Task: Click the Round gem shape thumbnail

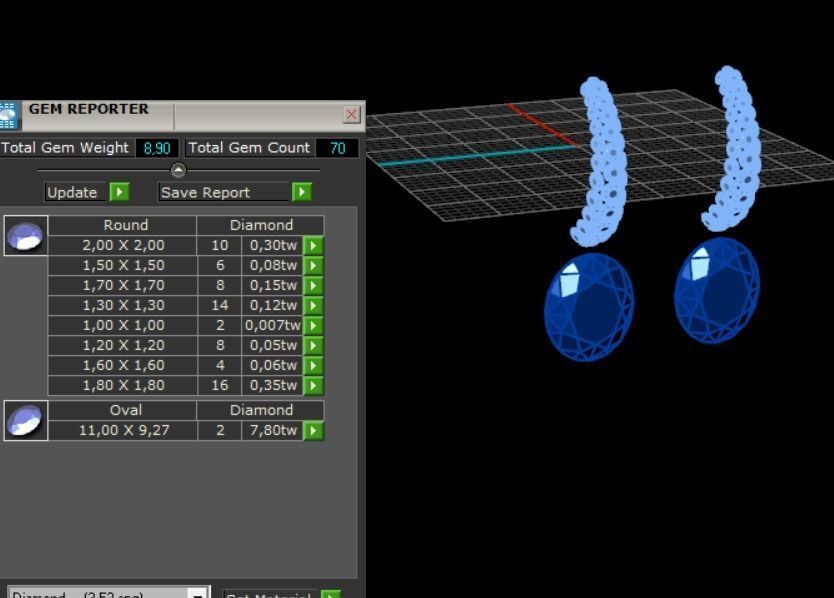Action: [x=26, y=236]
